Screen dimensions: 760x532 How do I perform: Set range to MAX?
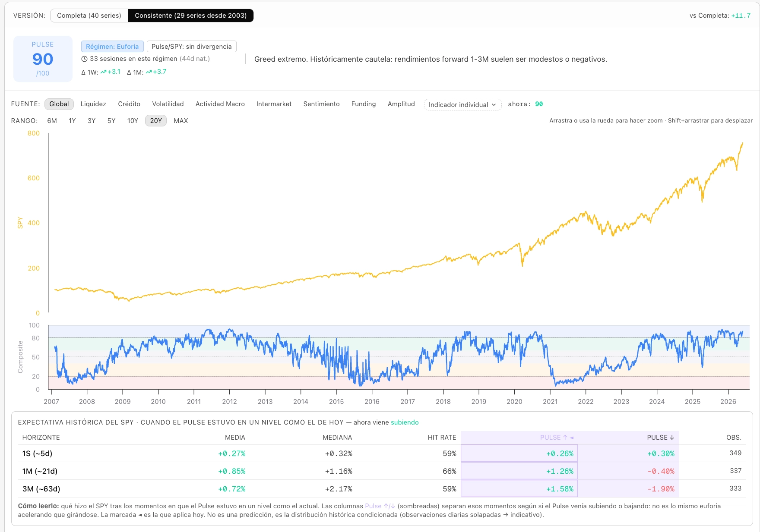pos(181,121)
